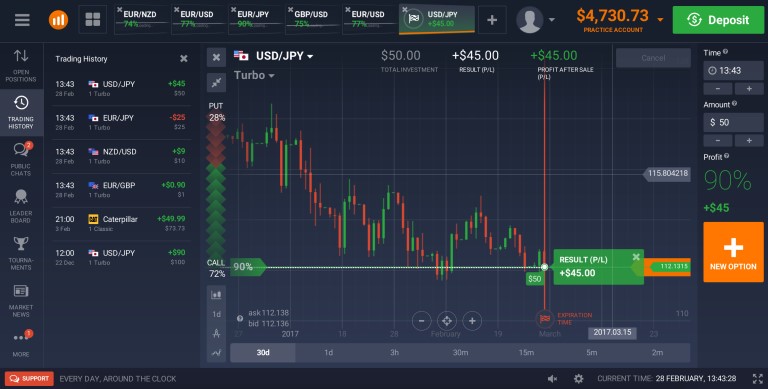768x389 pixels.
Task: Open EUR/GBP +$0.90 trade in history
Action: pos(121,190)
